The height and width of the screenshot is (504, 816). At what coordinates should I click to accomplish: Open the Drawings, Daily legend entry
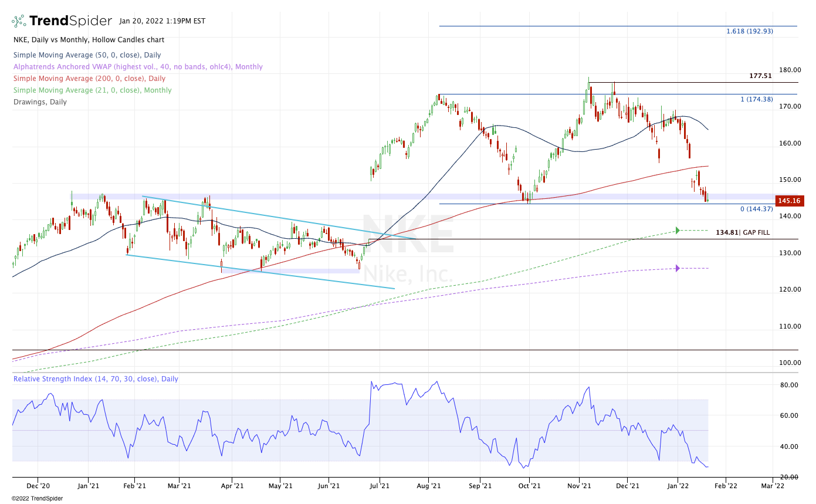click(40, 102)
